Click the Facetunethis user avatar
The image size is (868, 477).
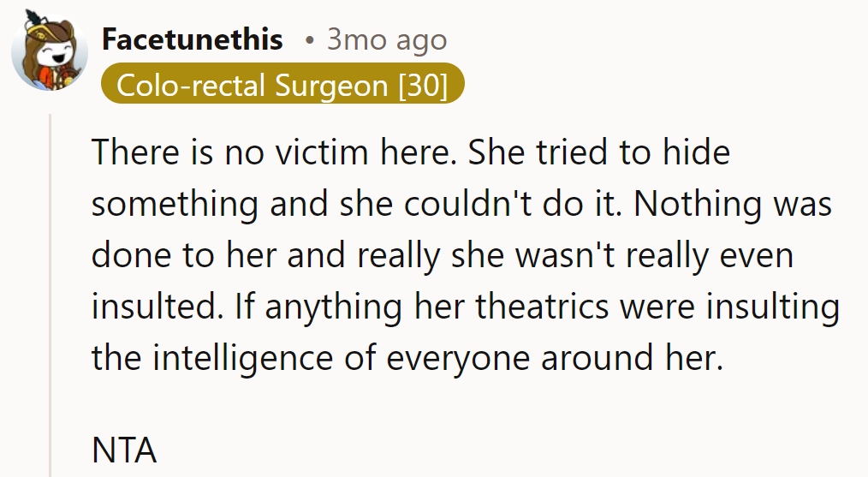click(x=49, y=53)
